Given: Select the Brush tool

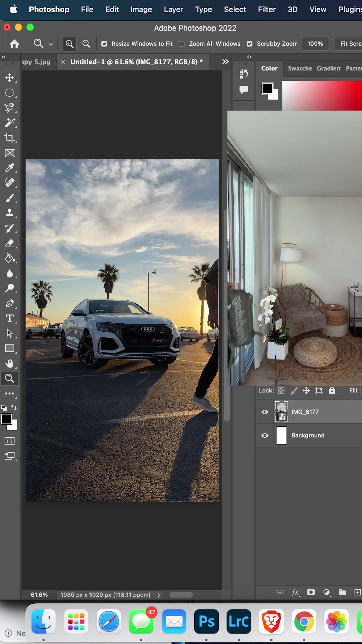Looking at the screenshot, I should [9, 198].
